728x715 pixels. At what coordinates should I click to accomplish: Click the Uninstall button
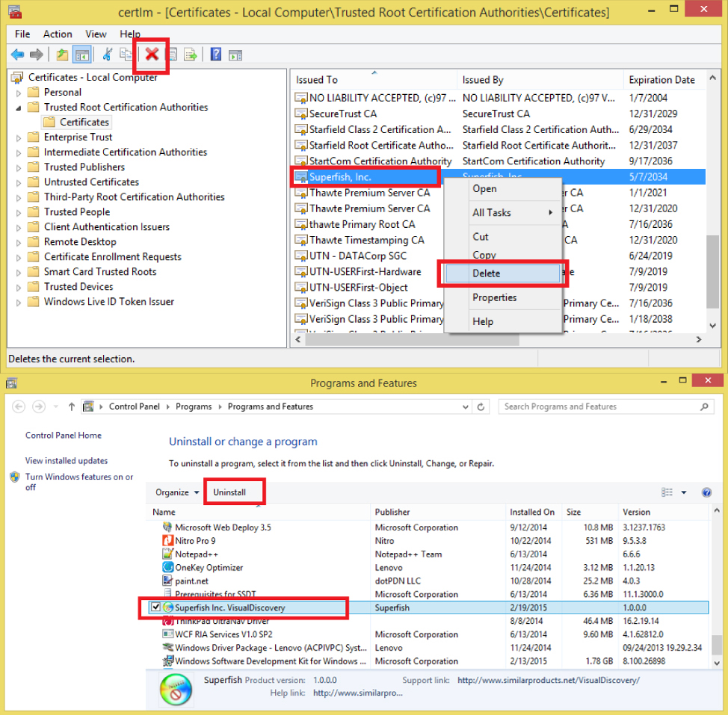229,492
